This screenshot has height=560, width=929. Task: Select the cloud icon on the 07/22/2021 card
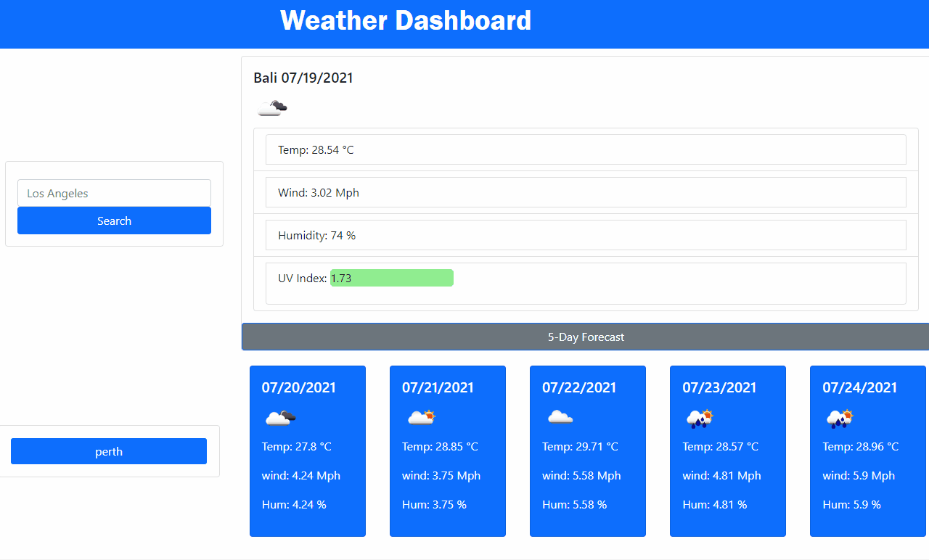pyautogui.click(x=560, y=417)
